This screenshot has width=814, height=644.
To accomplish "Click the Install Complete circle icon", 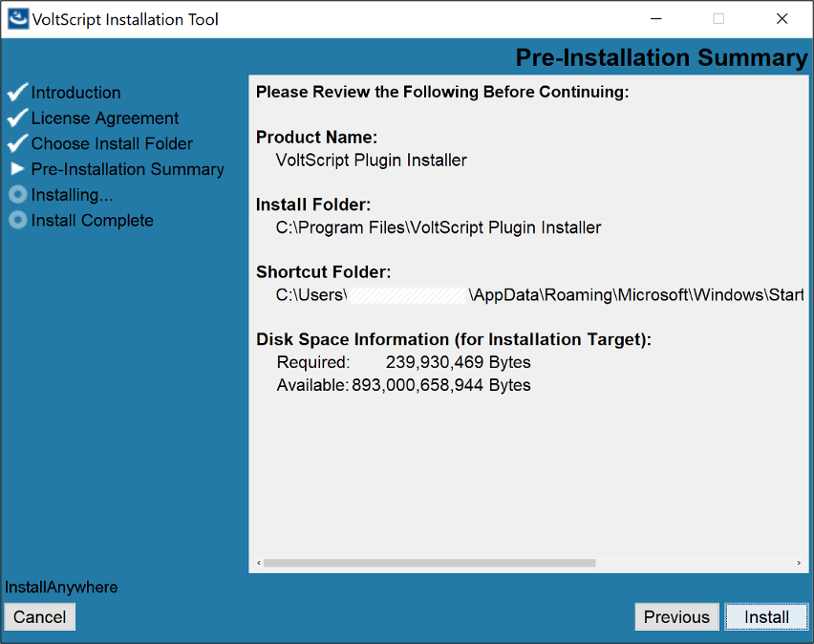I will click(x=17, y=221).
